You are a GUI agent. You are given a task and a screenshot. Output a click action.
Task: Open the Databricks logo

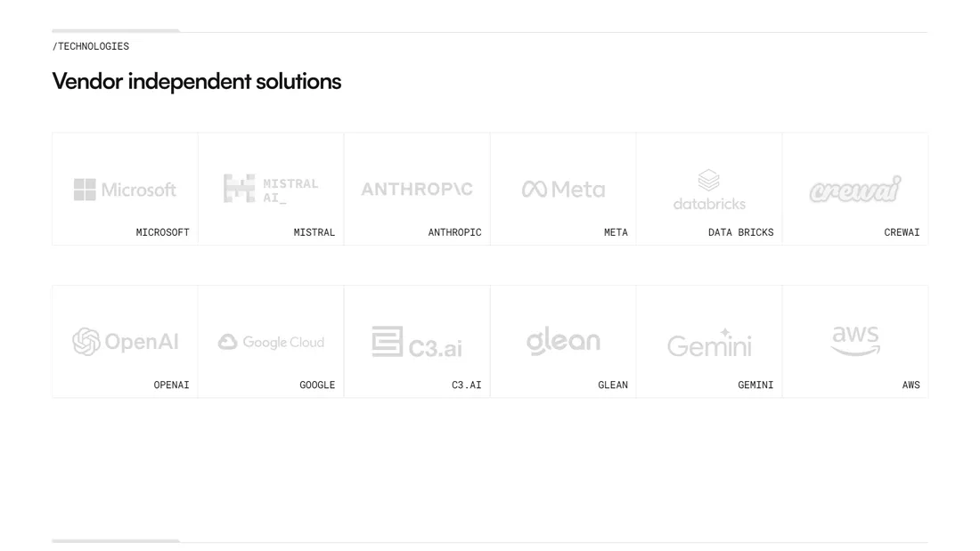click(709, 190)
